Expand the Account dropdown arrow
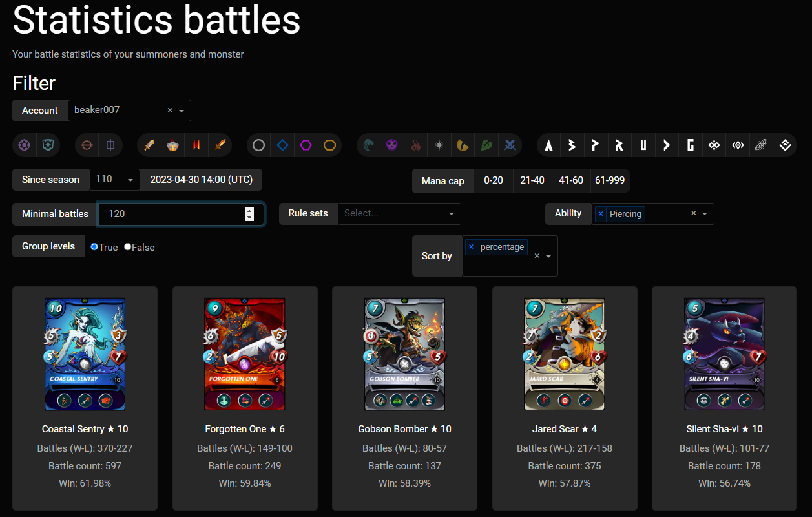This screenshot has height=517, width=812. click(182, 111)
